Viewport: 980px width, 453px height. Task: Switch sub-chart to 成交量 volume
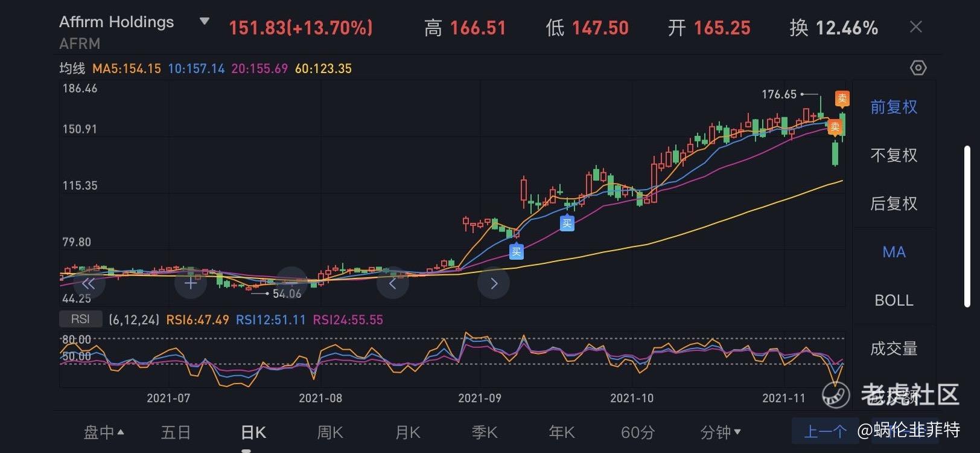tap(894, 349)
